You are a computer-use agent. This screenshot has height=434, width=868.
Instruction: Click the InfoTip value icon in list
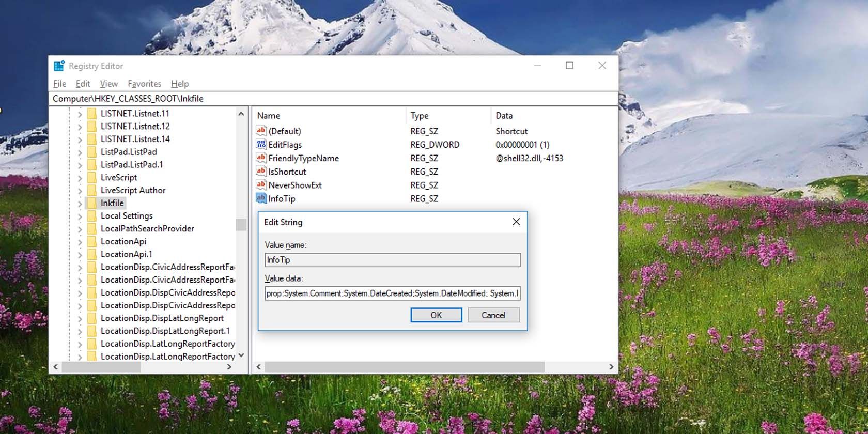tap(261, 198)
